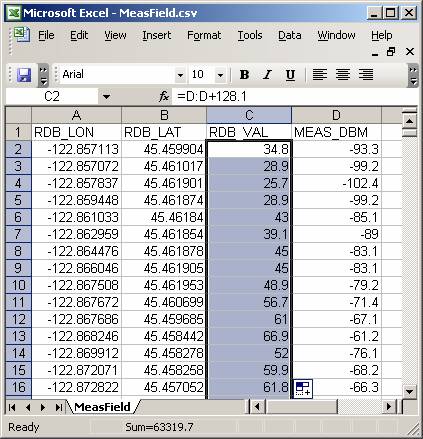Open the Arial font name dropdown
Image resolution: width=423 pixels, height=439 pixels.
click(x=180, y=75)
